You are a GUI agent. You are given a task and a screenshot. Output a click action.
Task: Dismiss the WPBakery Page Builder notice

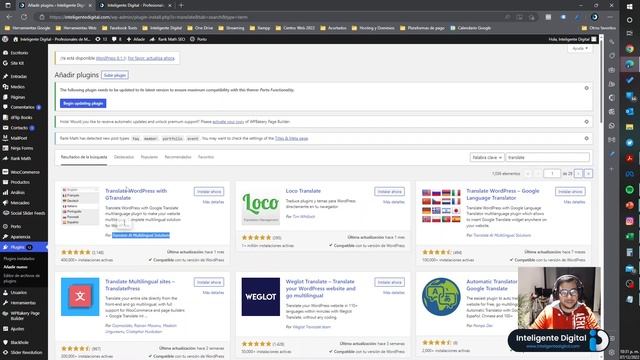[587, 122]
